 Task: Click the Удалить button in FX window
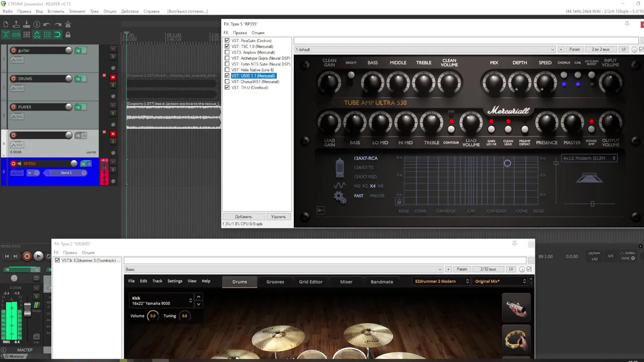click(x=278, y=217)
